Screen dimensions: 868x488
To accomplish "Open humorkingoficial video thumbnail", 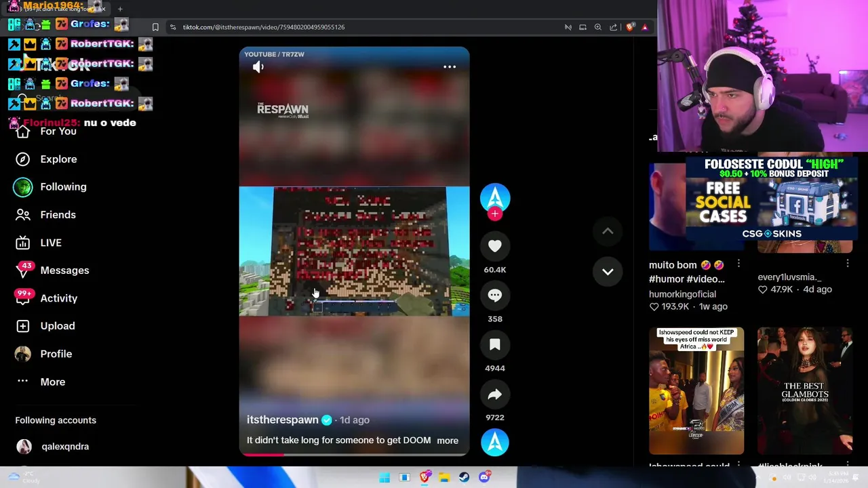I will [x=667, y=207].
